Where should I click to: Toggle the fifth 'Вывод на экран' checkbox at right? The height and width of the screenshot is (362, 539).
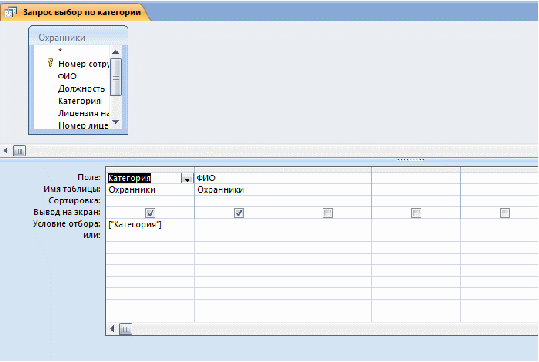(x=505, y=213)
